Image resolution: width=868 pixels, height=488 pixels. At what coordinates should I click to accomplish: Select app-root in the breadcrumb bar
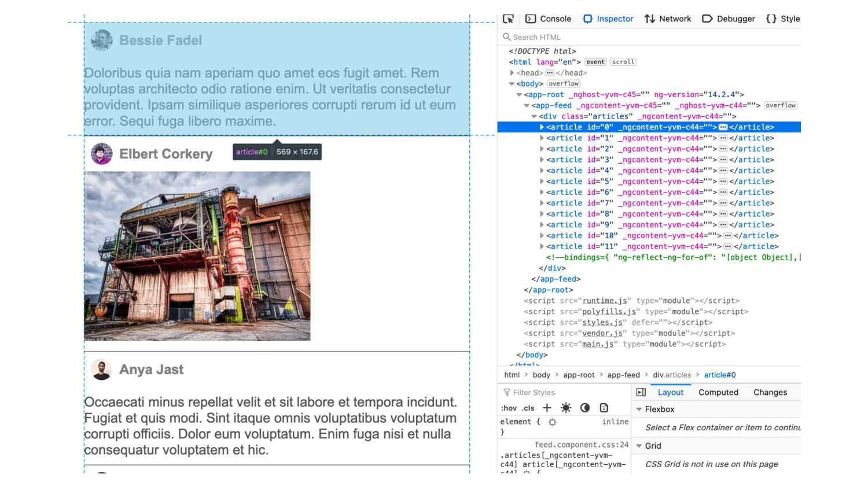(x=579, y=375)
